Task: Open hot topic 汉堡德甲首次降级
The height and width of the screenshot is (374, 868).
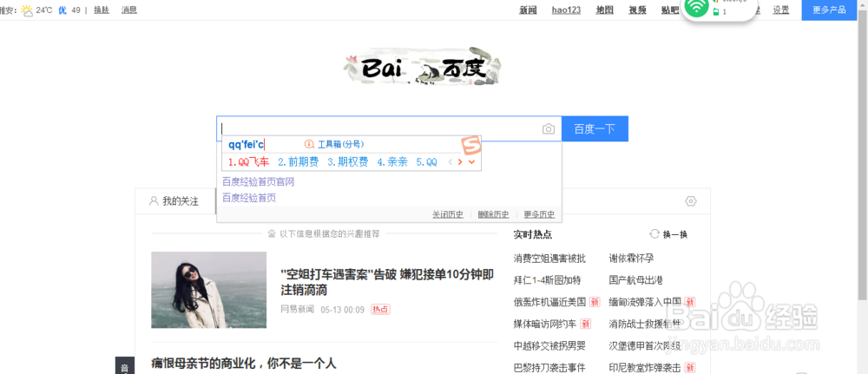Action: coord(645,345)
